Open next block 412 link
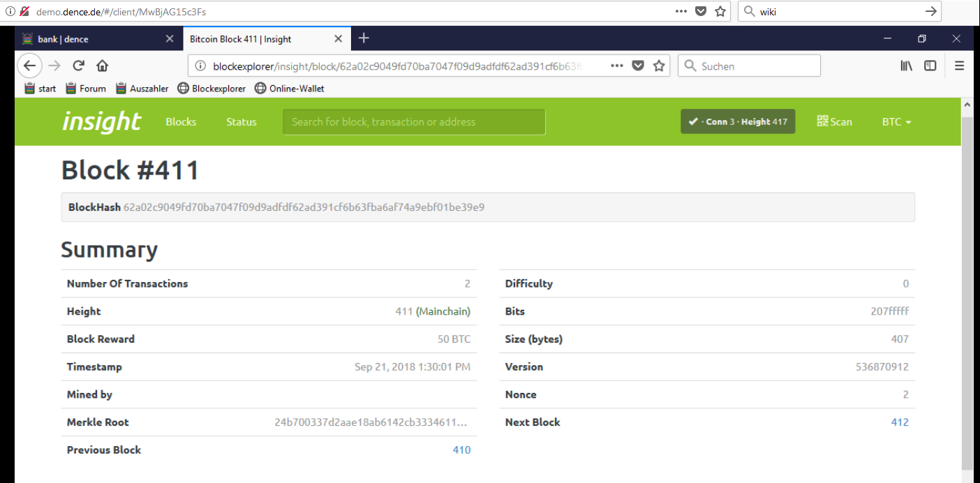This screenshot has height=483, width=980. (x=900, y=422)
